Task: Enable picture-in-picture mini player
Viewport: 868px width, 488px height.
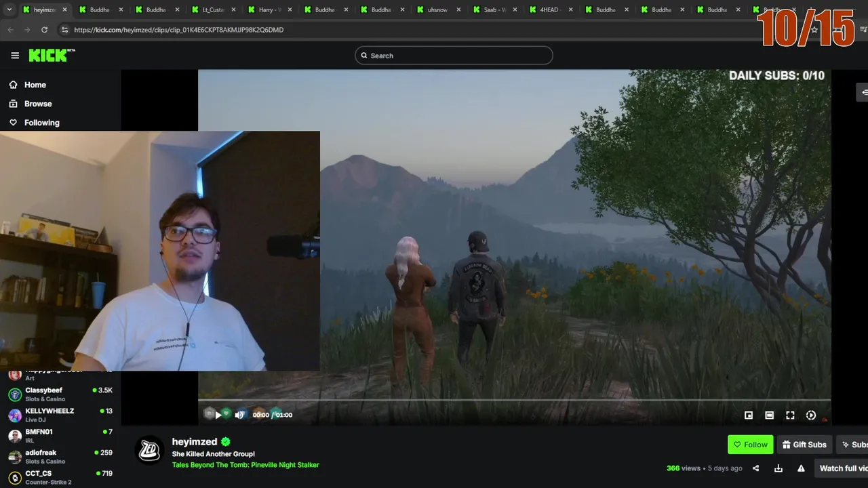Action: tap(749, 415)
